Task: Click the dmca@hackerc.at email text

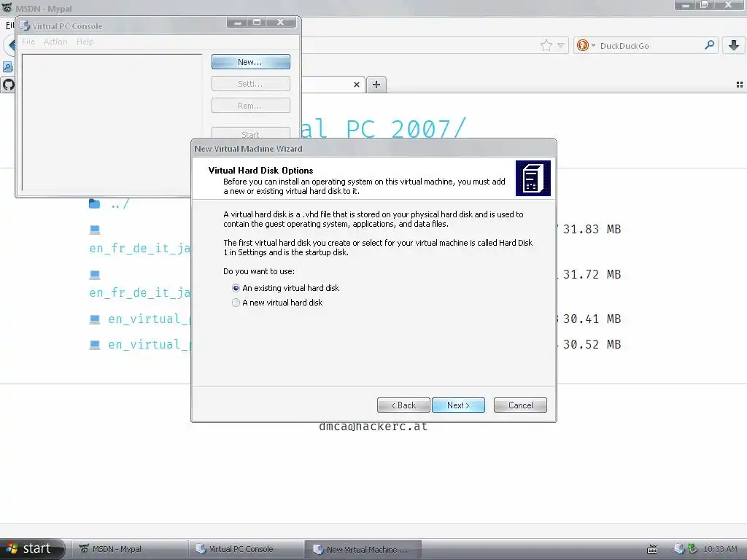Action: pos(373,427)
